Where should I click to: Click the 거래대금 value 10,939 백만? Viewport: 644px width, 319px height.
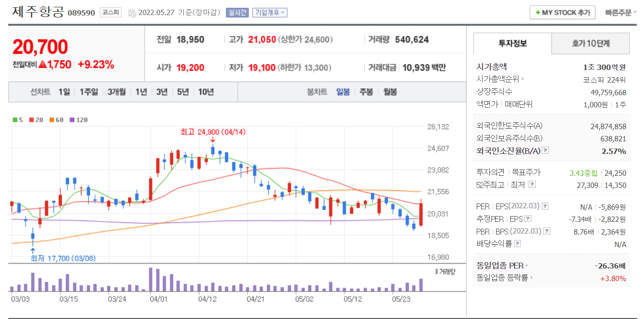click(x=424, y=68)
